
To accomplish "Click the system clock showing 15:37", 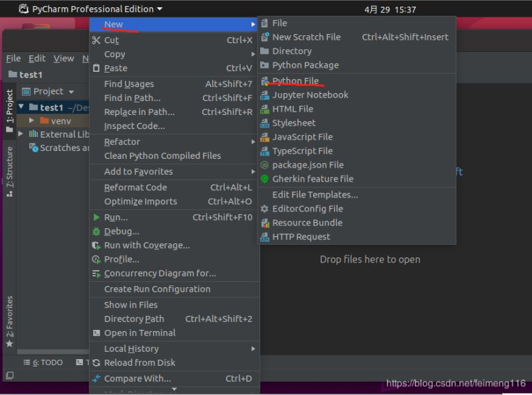I will click(x=390, y=9).
